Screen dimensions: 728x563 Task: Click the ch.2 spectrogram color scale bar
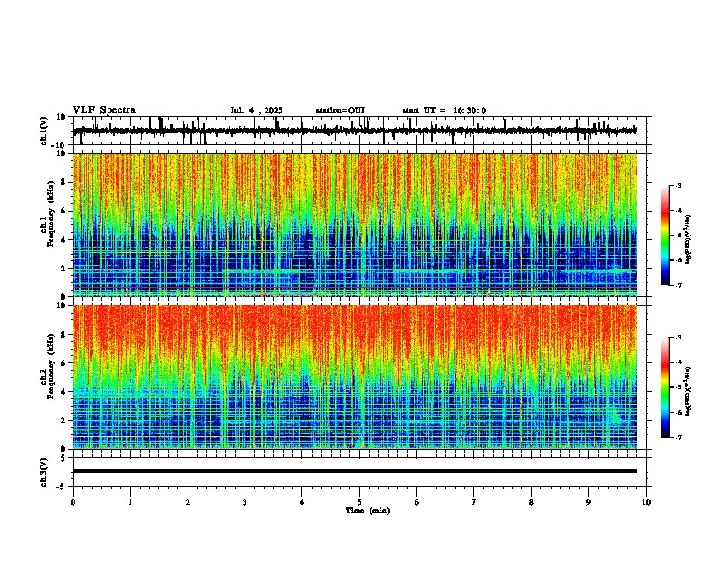point(665,387)
